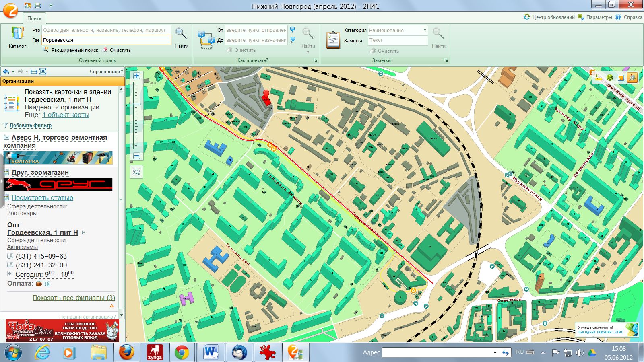Screen dimensions: 644x362
Task: Open the Справочники dropdown
Action: click(106, 72)
